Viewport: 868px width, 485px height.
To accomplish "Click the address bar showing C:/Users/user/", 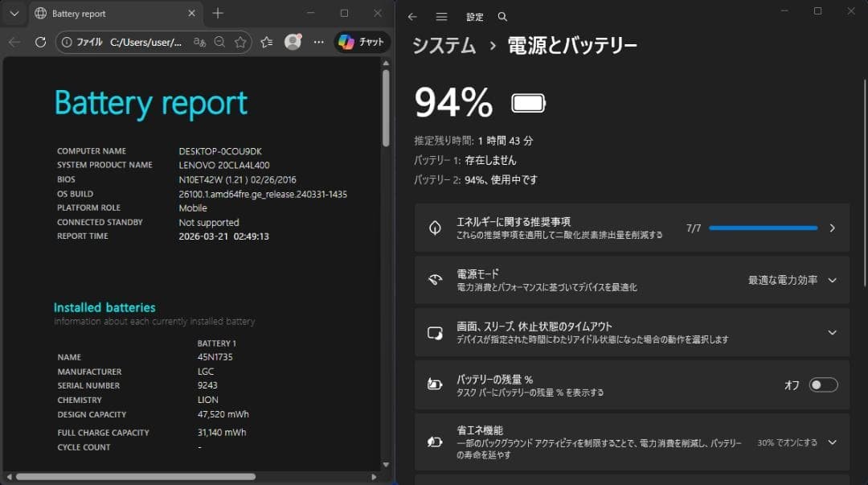I will click(x=145, y=42).
